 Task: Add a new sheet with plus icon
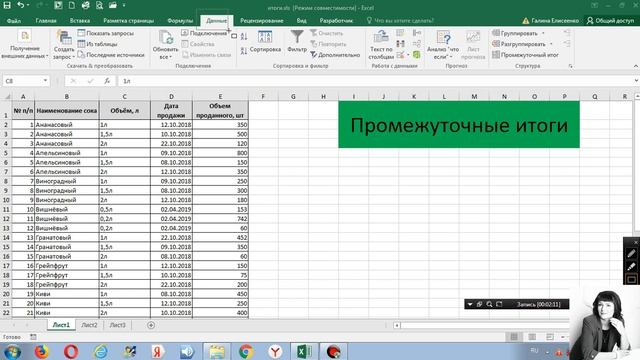151,325
